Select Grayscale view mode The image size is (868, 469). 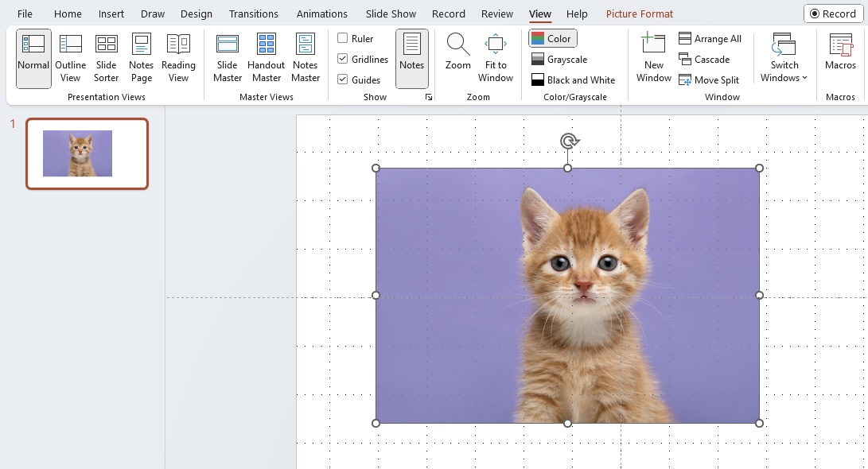559,59
